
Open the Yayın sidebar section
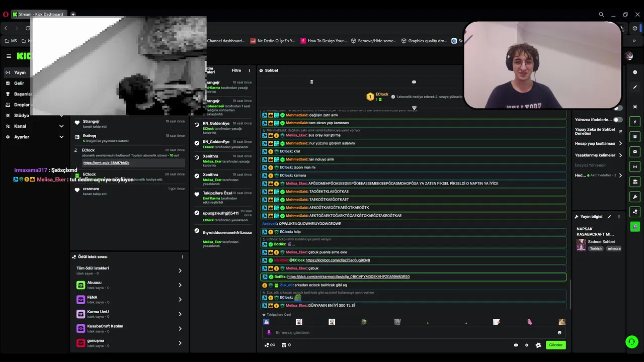coord(20,72)
